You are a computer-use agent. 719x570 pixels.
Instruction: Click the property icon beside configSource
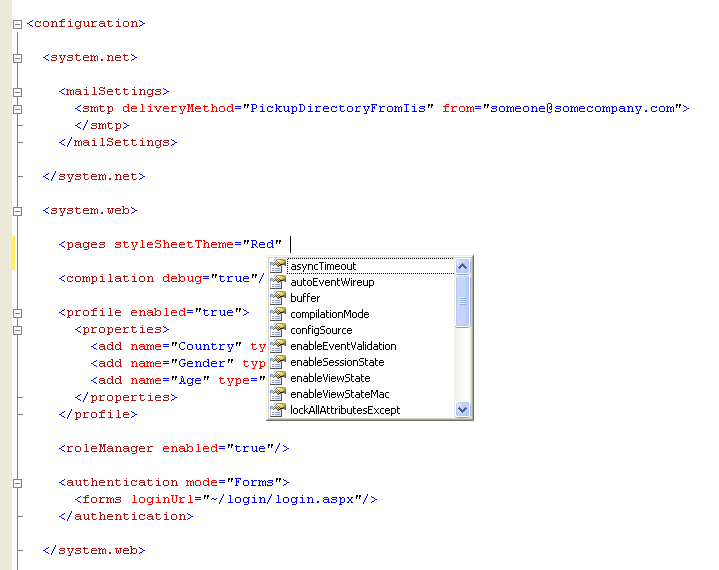coord(277,330)
